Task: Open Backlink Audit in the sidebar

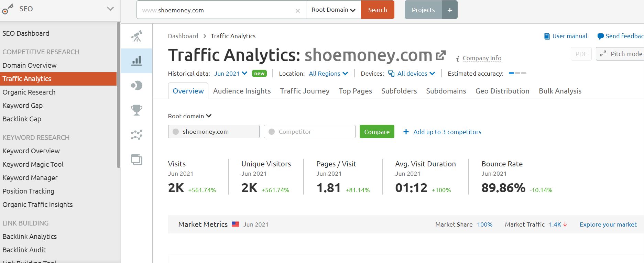Action: (24, 250)
